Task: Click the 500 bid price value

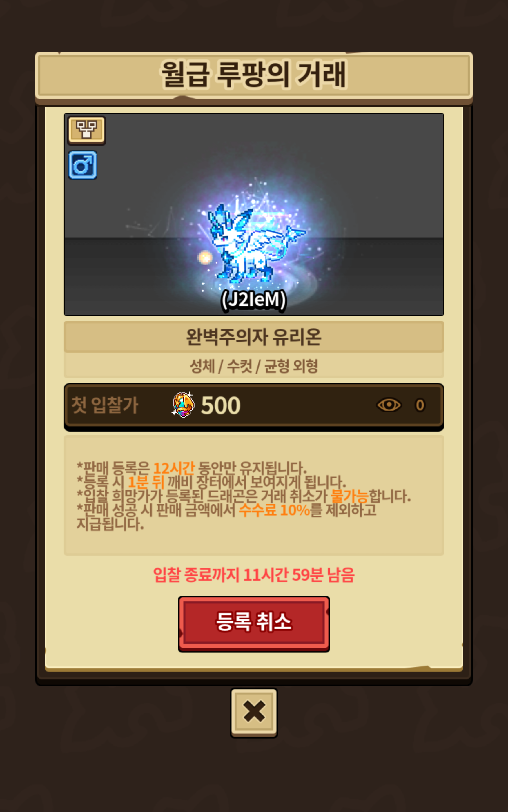Action: pos(220,405)
